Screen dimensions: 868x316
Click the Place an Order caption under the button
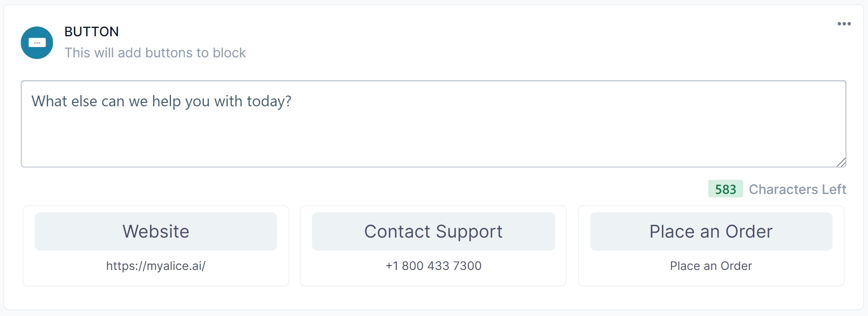711,266
